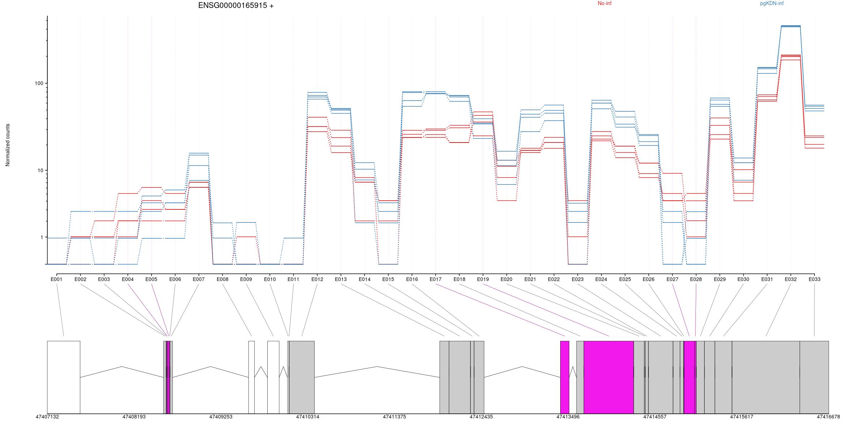
Task: Click exon label E019
Action: pos(483,279)
